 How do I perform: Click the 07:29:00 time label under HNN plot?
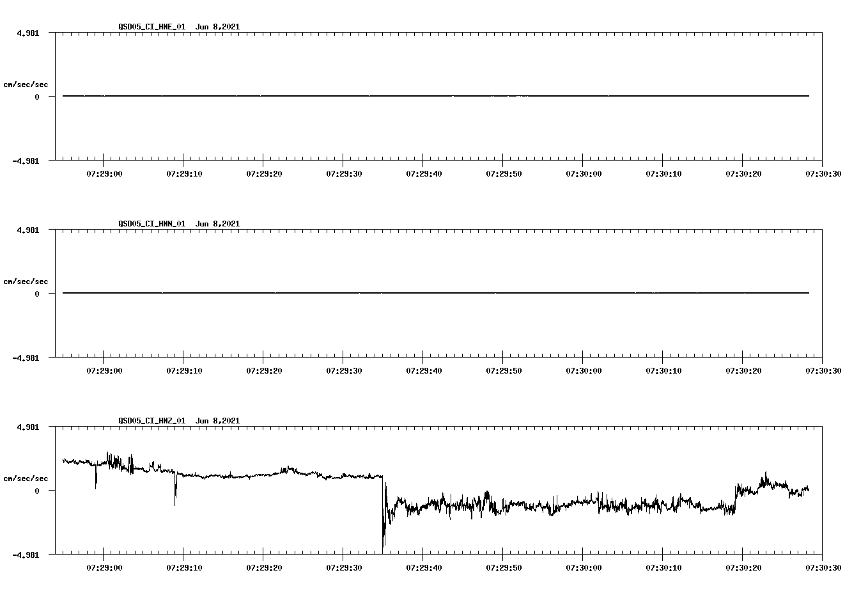tap(104, 370)
